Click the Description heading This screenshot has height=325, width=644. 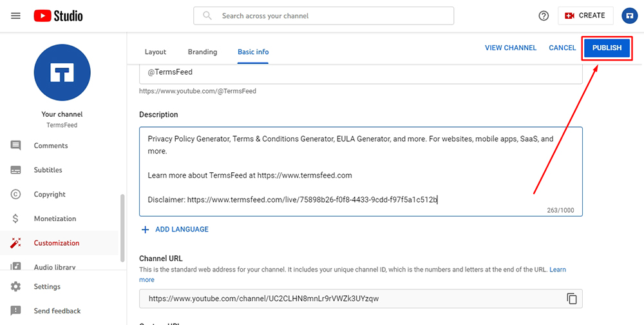(x=158, y=115)
